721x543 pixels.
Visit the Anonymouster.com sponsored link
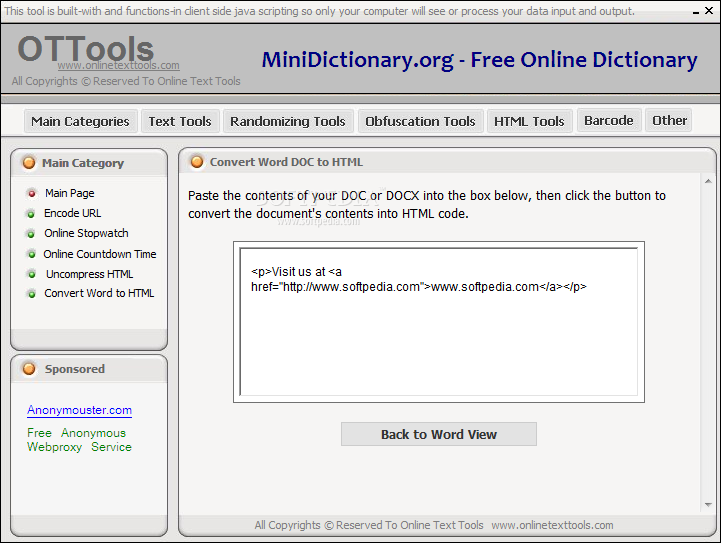click(x=80, y=410)
